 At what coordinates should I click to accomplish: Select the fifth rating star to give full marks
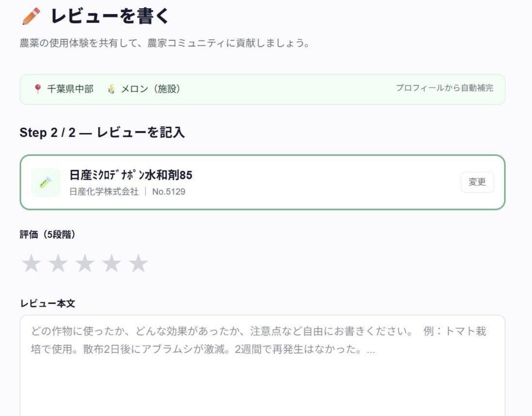click(137, 263)
